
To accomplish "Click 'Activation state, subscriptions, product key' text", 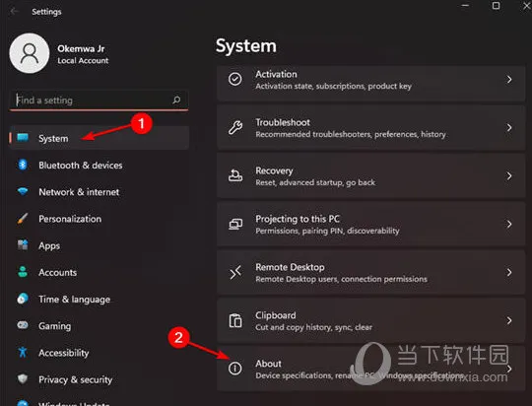I will [334, 86].
